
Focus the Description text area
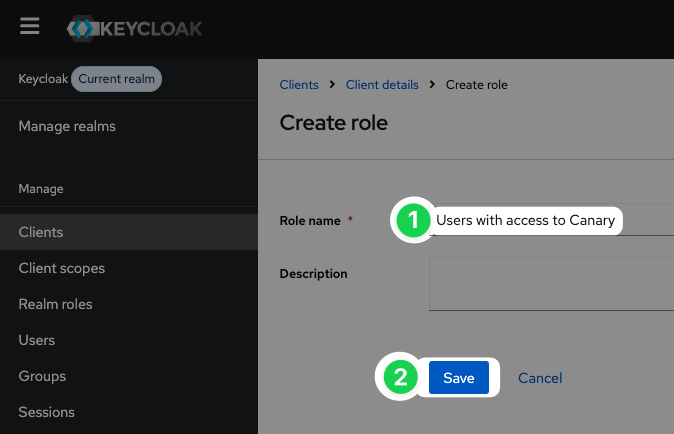(x=551, y=284)
